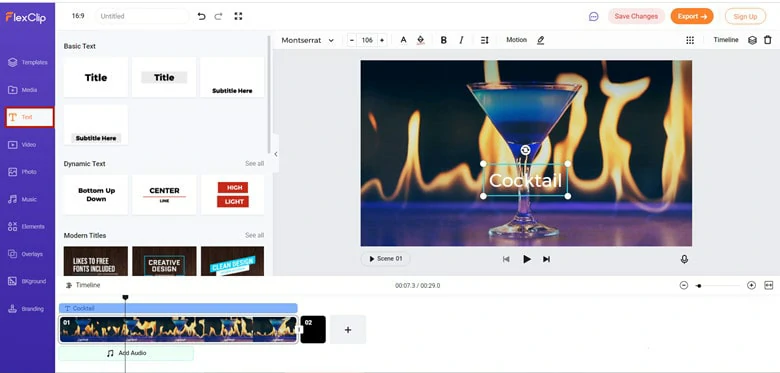
Task: Toggle italic formatting
Action: pyautogui.click(x=461, y=40)
